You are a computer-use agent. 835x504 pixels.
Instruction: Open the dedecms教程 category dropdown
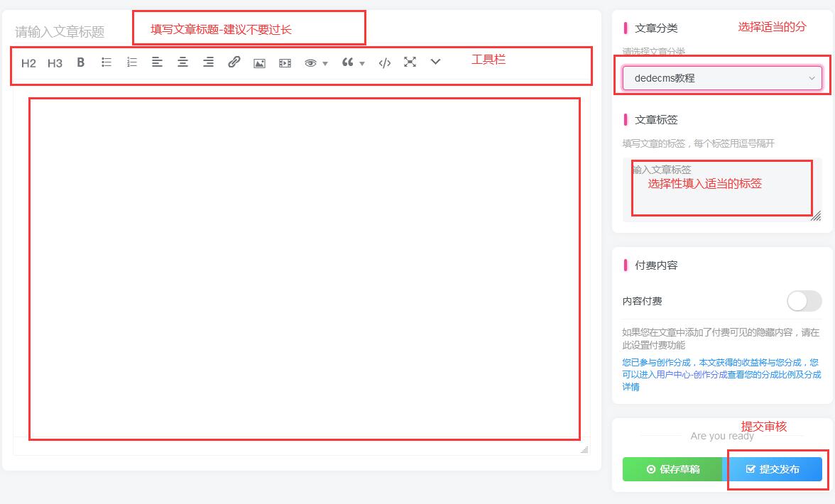point(721,78)
